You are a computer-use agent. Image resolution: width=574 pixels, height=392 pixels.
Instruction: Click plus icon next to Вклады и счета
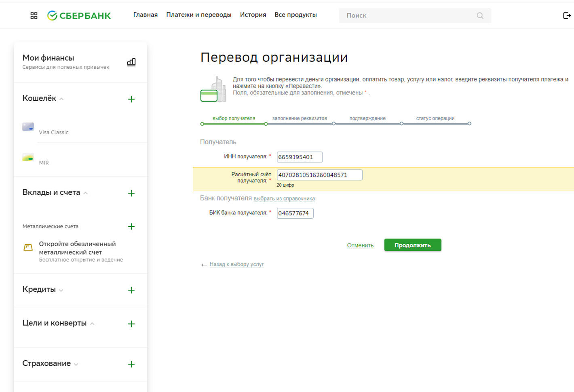point(131,193)
